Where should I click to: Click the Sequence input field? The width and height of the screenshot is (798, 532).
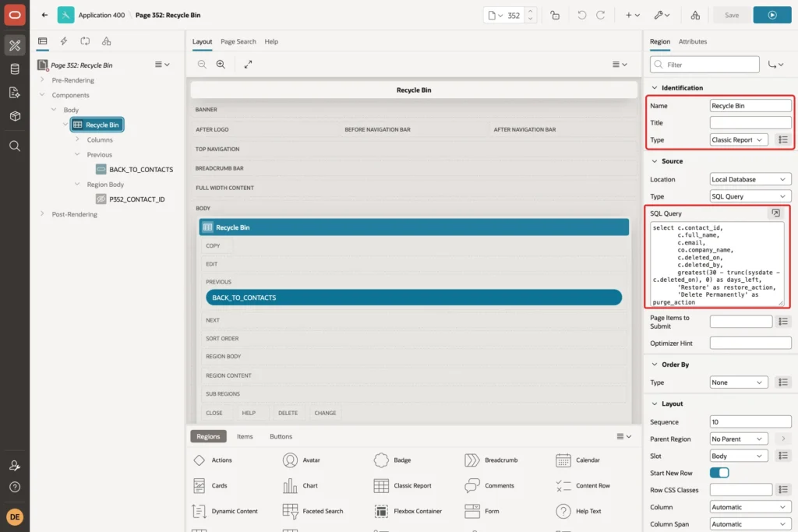click(x=750, y=421)
